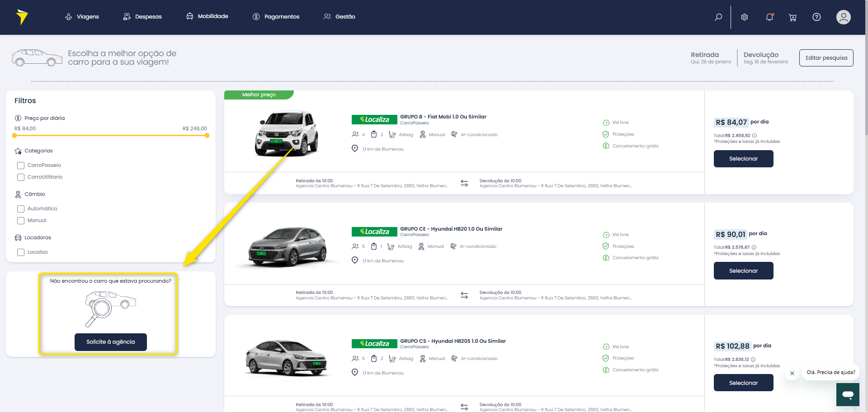Click the magnifier car illustration

coord(111,308)
